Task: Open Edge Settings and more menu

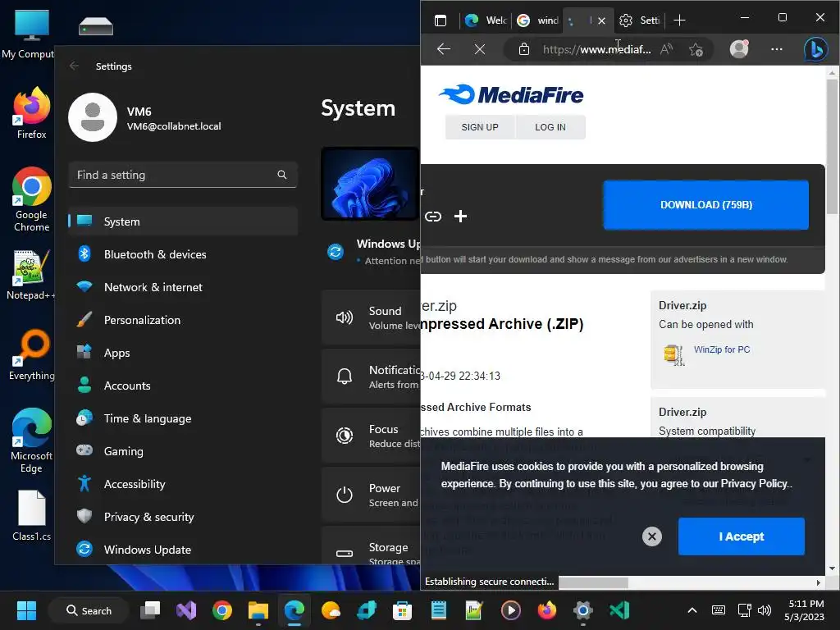Action: 777,49
